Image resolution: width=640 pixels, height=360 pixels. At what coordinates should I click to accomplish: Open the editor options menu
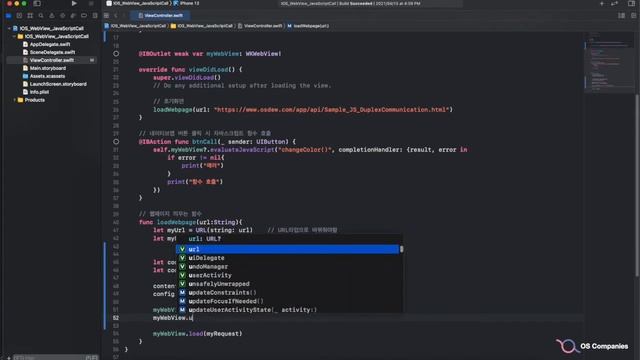tap(621, 16)
